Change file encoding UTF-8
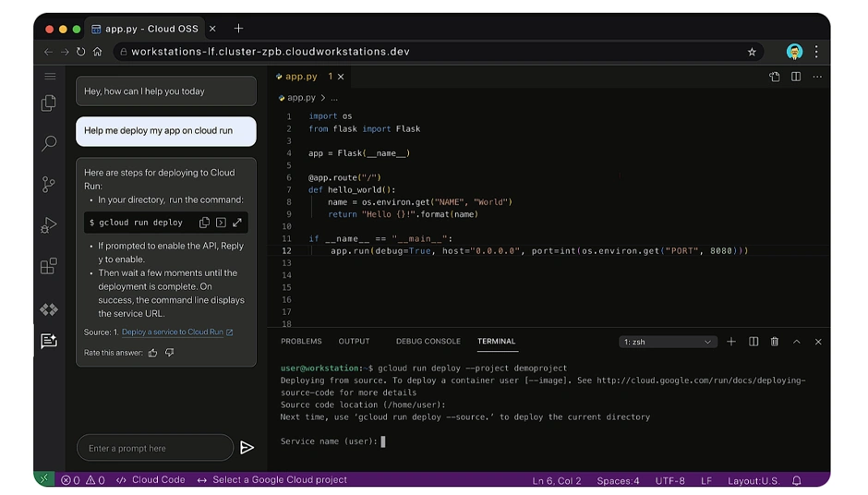This screenshot has width=868, height=495. tap(669, 480)
